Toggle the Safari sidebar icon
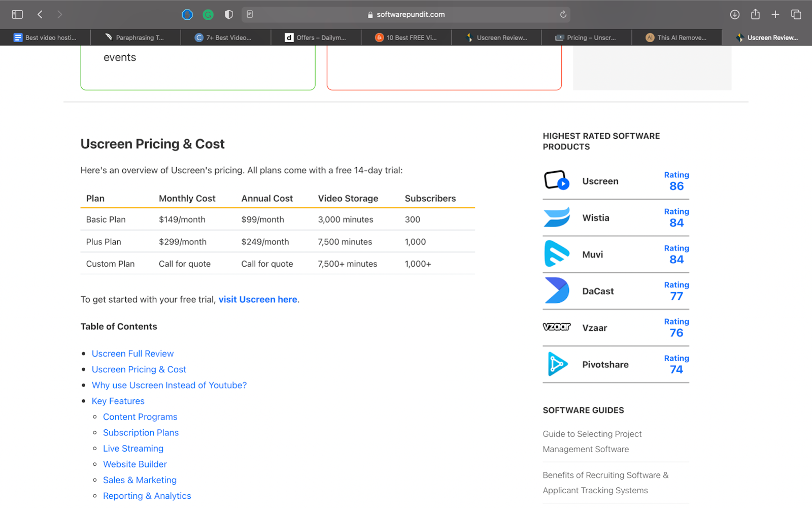Viewport: 812px width, 508px height. pos(17,14)
